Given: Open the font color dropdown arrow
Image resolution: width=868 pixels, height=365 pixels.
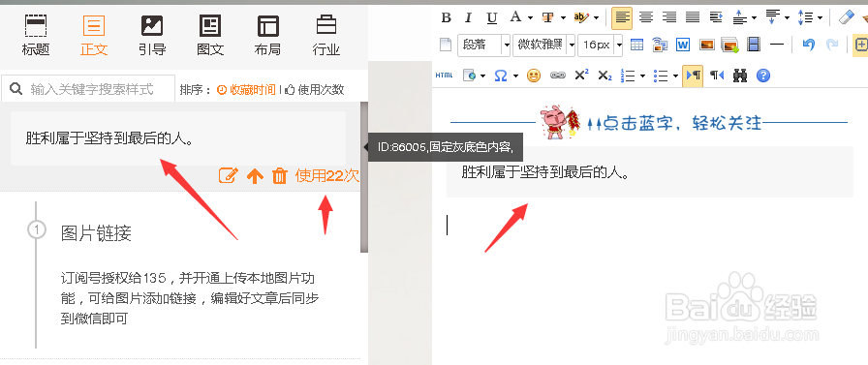Looking at the screenshot, I should 530,17.
